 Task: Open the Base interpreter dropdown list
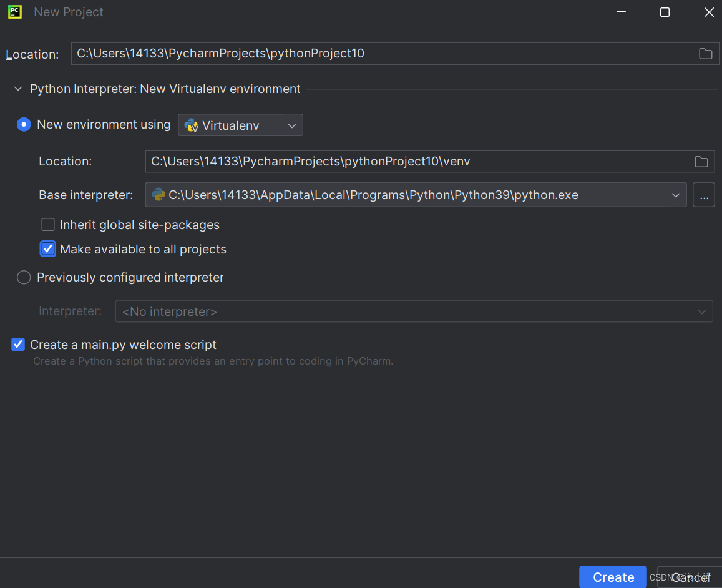click(x=676, y=195)
